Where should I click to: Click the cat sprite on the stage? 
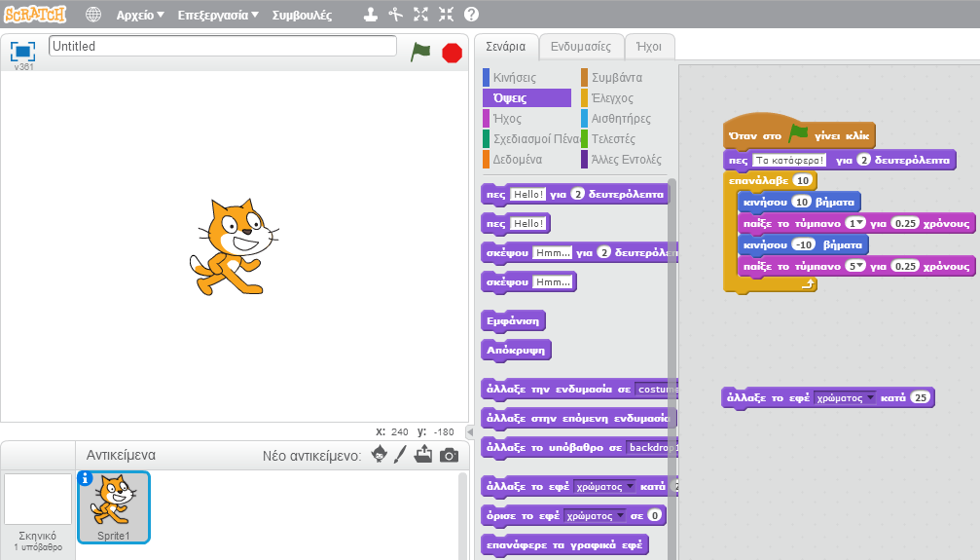point(234,247)
